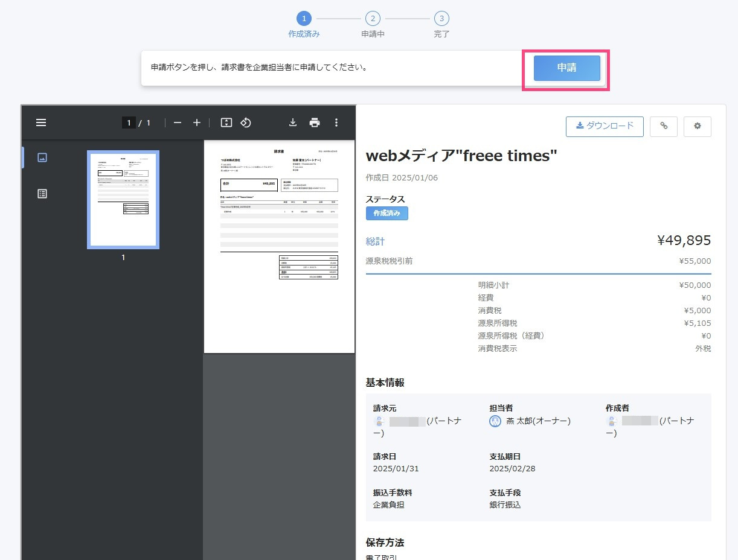The height and width of the screenshot is (560, 738).
Task: Click the 消費税 ¥5,000 value
Action: tap(698, 311)
